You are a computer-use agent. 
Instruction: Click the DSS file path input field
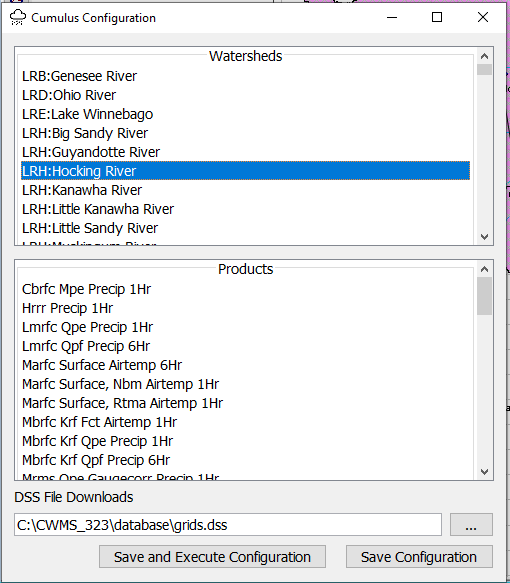pos(228,525)
